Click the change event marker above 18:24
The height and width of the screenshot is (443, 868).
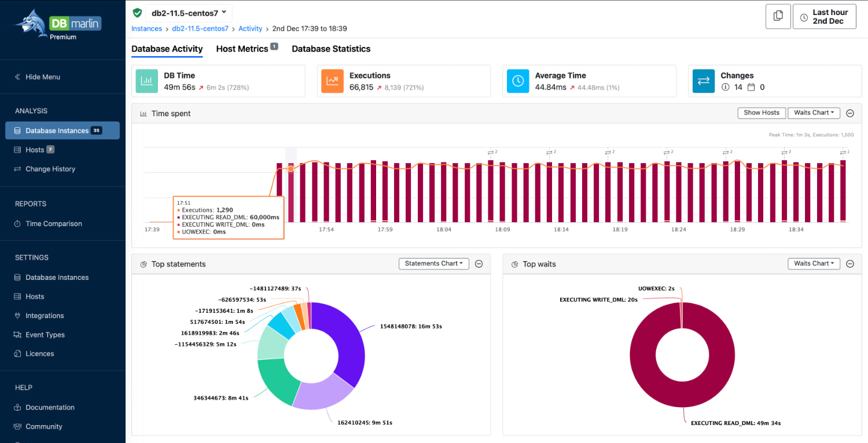tap(667, 152)
